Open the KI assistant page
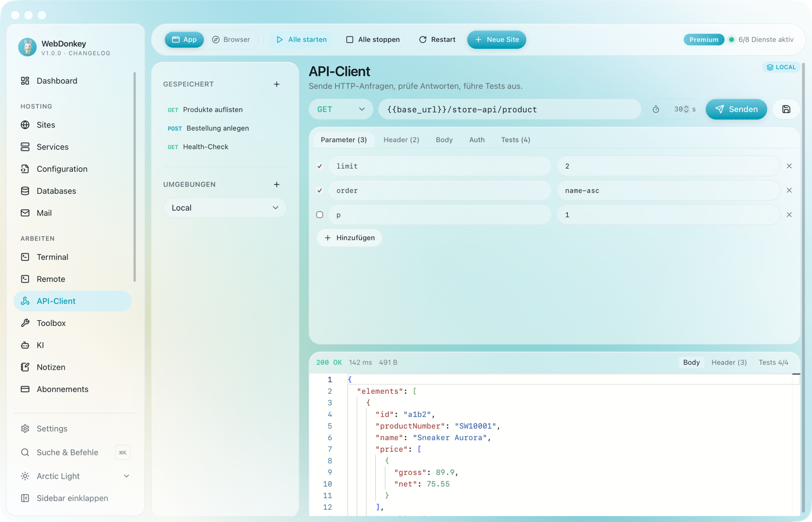Screen dimensions: 812x522 click(72, 345)
